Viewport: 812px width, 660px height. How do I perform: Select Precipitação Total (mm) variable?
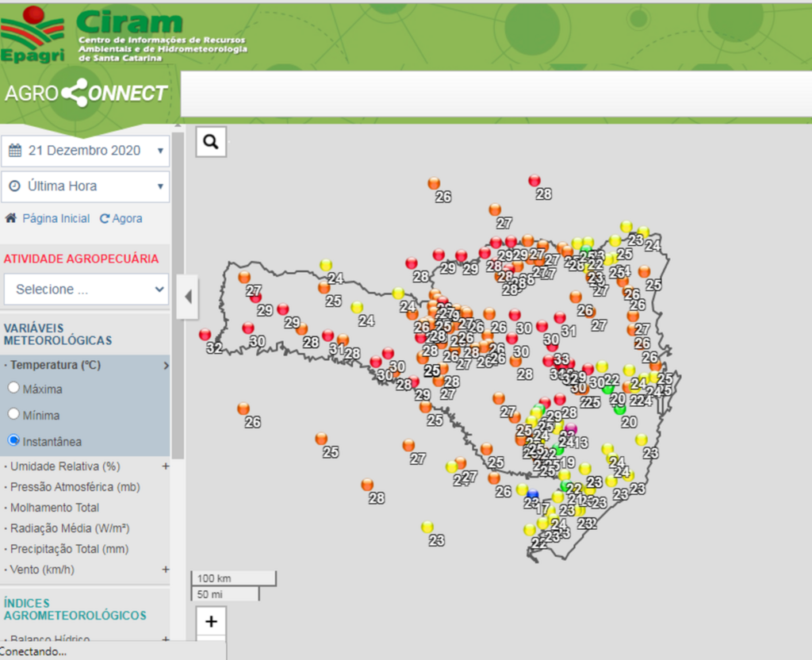pyautogui.click(x=69, y=549)
